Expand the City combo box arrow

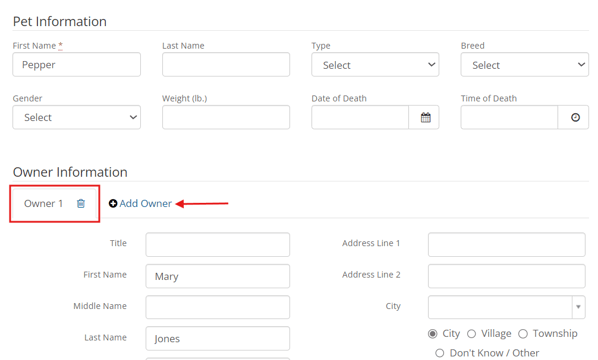(579, 307)
